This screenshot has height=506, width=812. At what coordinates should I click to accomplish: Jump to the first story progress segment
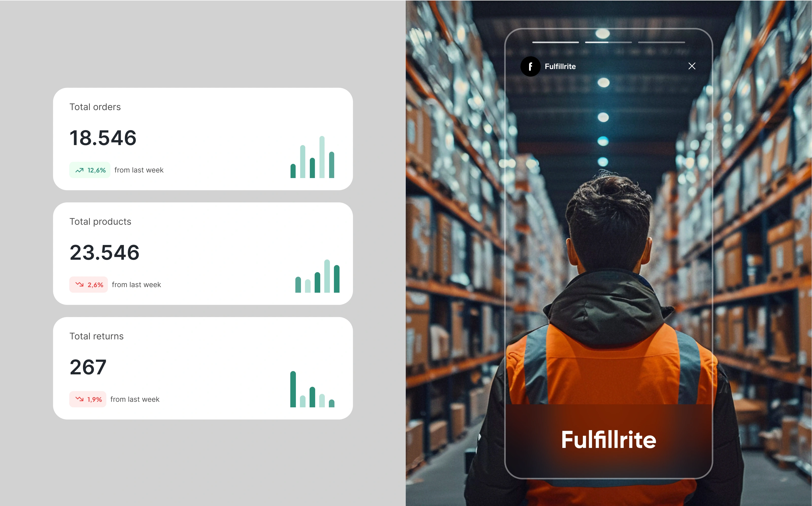[x=555, y=42]
